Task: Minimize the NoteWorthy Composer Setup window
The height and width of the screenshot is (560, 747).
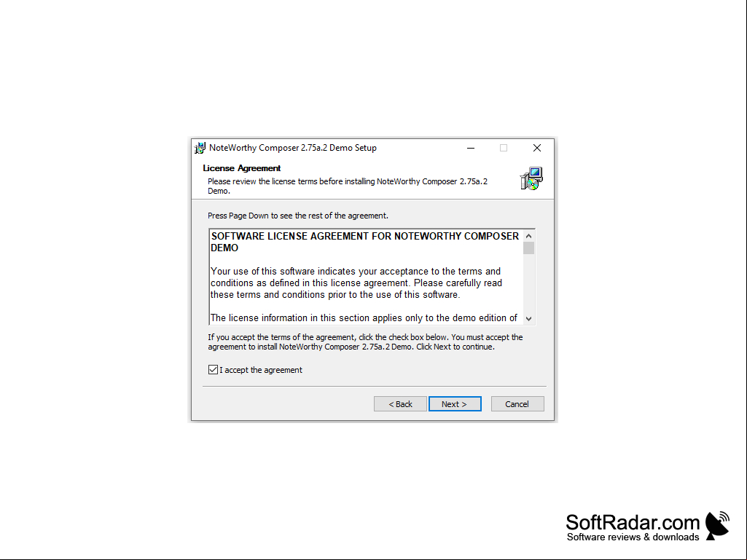Action: coord(471,148)
